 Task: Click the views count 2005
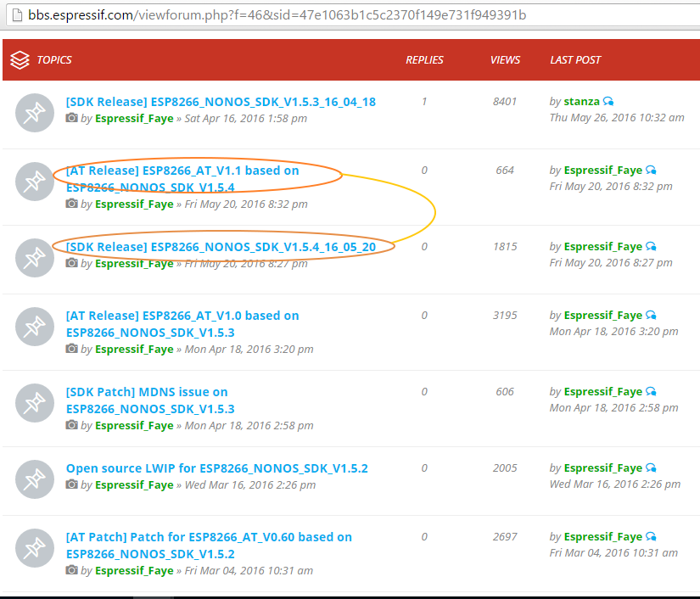coord(505,468)
